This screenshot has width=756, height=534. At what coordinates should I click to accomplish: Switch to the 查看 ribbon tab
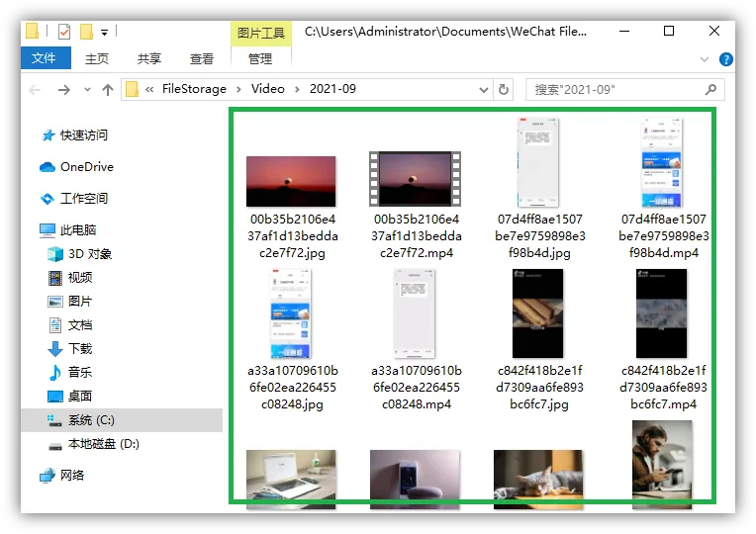click(x=202, y=58)
